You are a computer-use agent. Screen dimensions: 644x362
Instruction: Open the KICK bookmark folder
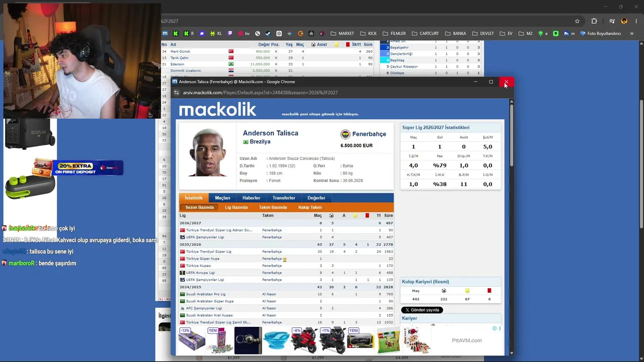click(x=368, y=34)
